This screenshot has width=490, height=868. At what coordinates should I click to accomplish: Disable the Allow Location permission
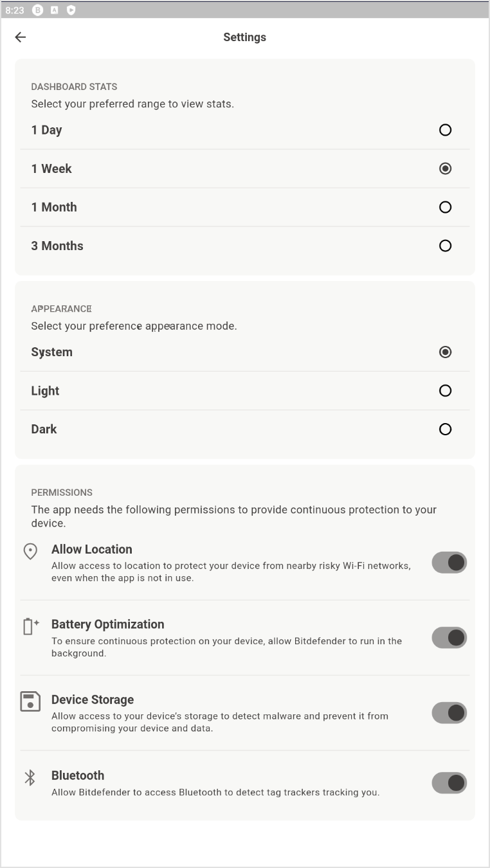(x=449, y=562)
